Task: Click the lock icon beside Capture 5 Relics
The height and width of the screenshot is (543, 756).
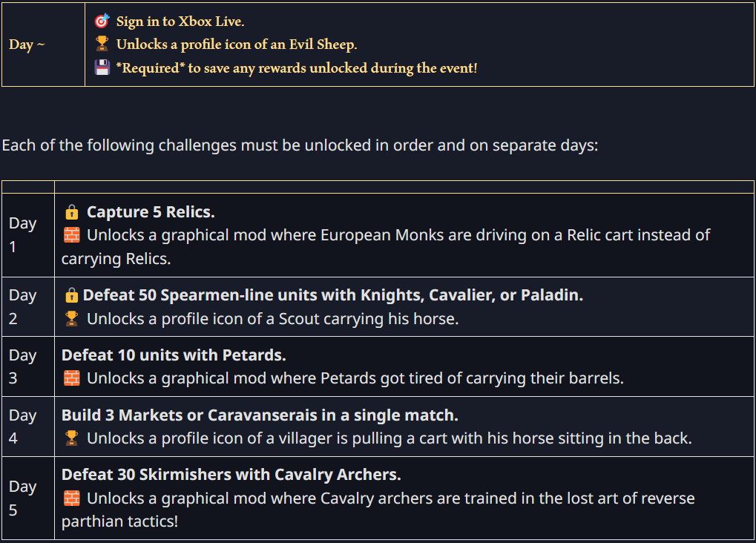Action: click(x=72, y=211)
